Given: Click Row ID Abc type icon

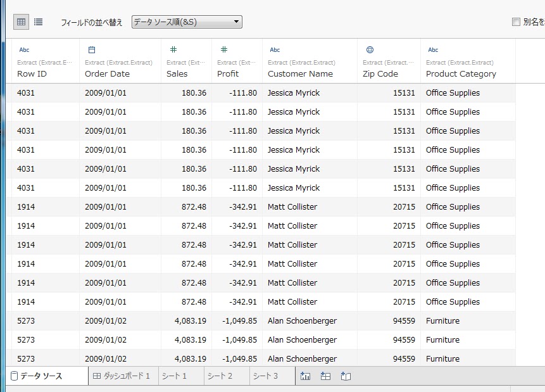Looking at the screenshot, I should 24,49.
